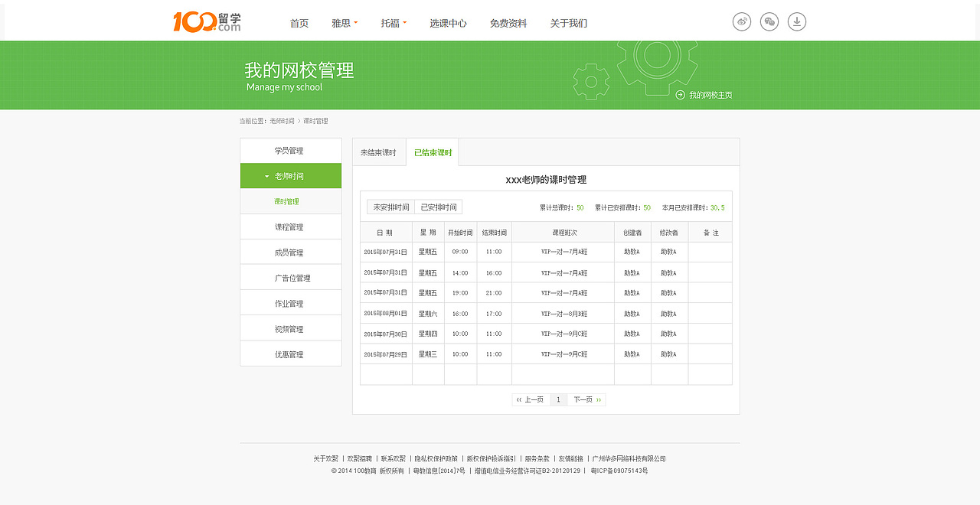Image resolution: width=980 pixels, height=505 pixels.
Task: Click the date cell 2015年07月29日
Action: (386, 354)
